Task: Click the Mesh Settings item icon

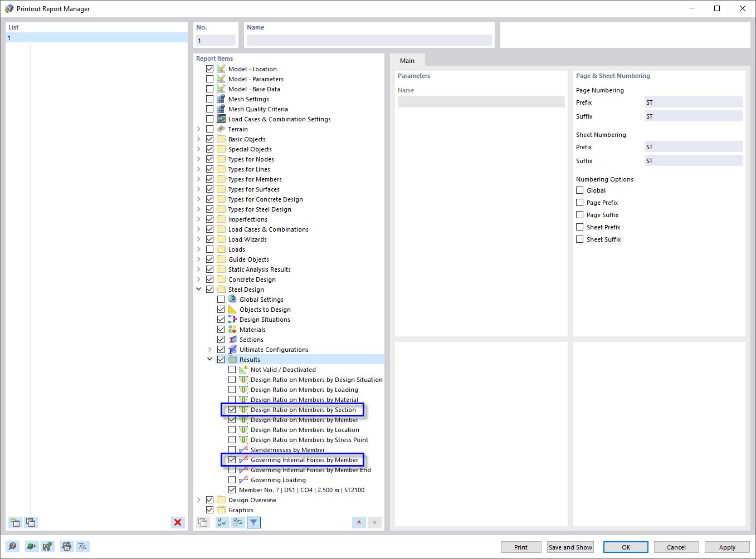Action: click(x=221, y=99)
